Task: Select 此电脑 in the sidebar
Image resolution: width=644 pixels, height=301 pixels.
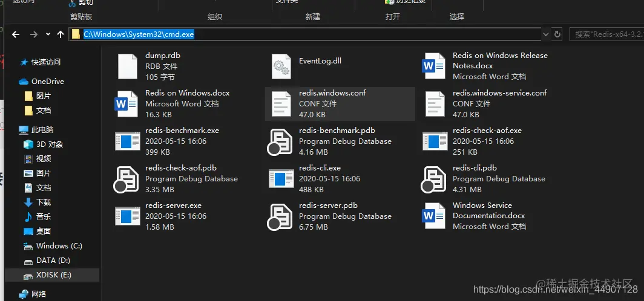Action: pyautogui.click(x=36, y=129)
